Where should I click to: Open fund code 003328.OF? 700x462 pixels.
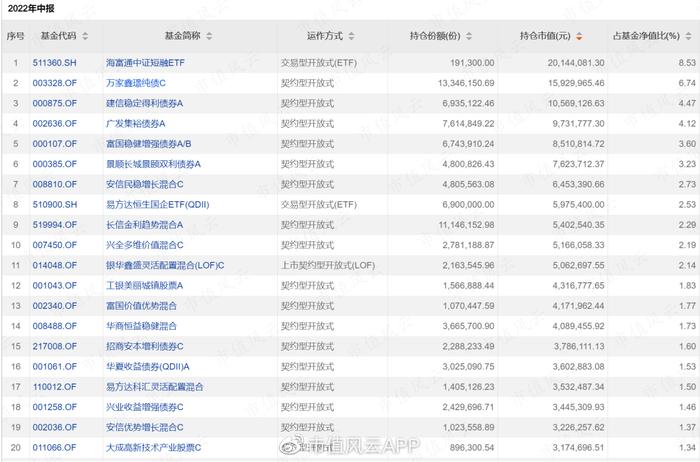[x=54, y=83]
